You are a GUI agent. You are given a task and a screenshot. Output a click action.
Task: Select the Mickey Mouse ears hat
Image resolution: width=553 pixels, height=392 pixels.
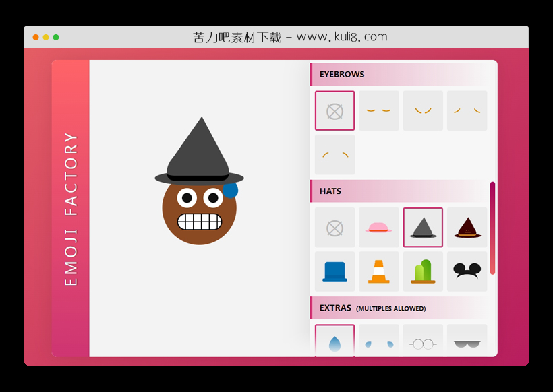point(467,271)
